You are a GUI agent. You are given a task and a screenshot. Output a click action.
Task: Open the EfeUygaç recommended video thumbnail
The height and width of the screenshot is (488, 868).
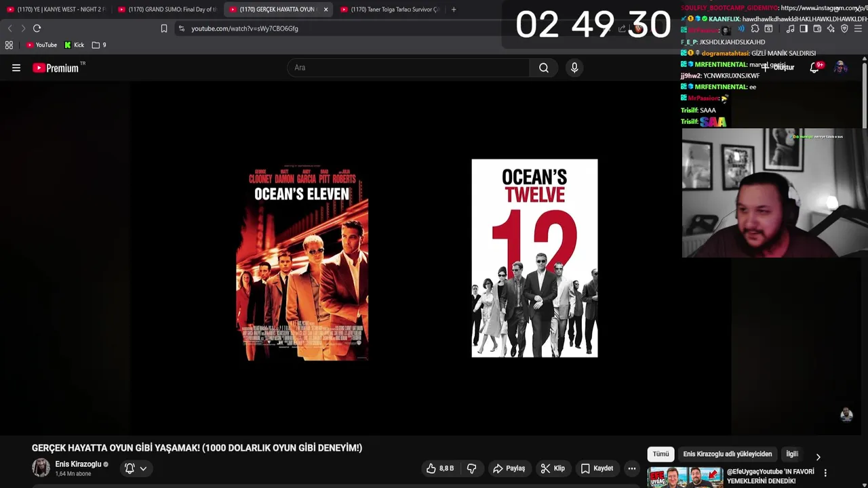pyautogui.click(x=685, y=477)
